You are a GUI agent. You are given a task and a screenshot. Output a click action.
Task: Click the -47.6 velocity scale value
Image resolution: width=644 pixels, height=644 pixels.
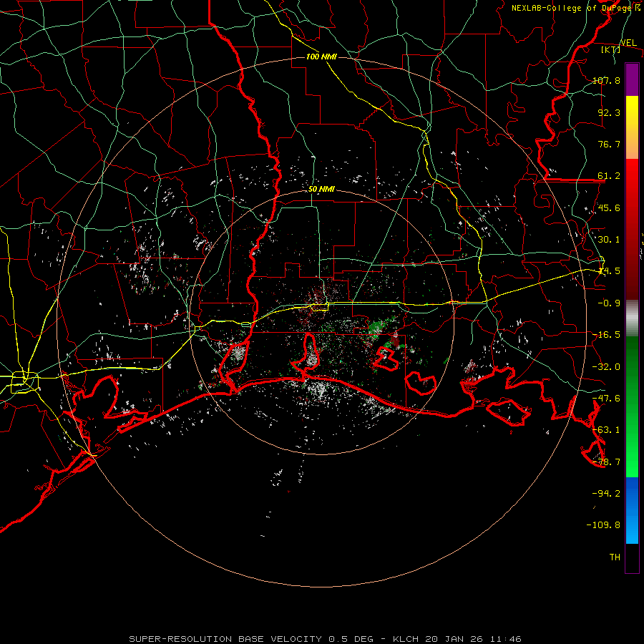[x=606, y=399]
